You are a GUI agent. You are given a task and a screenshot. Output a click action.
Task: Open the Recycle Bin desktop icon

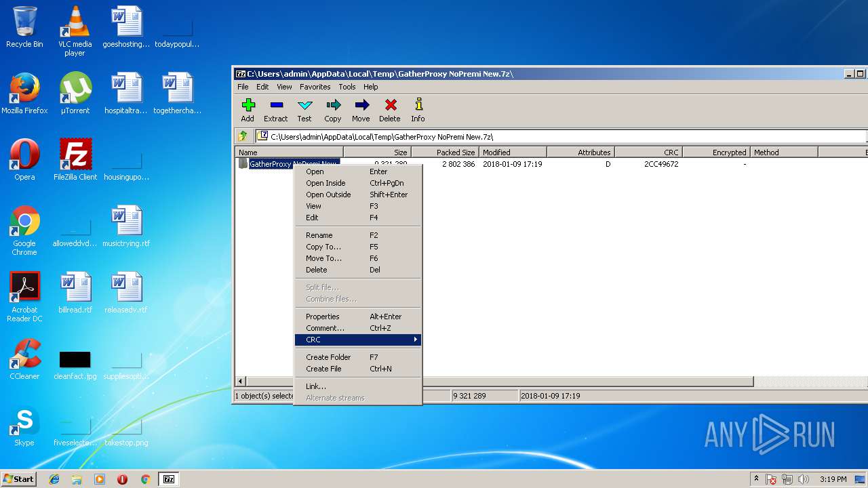[24, 27]
